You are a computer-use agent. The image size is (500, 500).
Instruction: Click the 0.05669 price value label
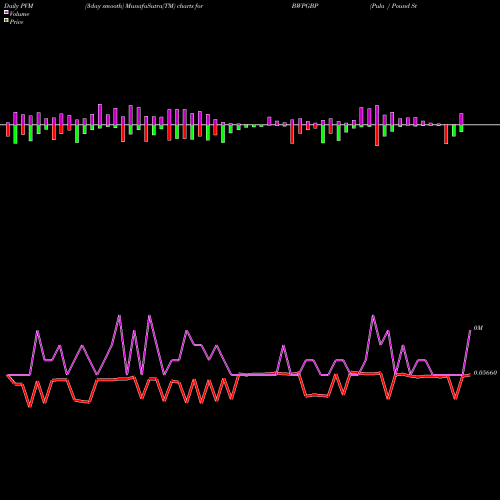[485, 373]
